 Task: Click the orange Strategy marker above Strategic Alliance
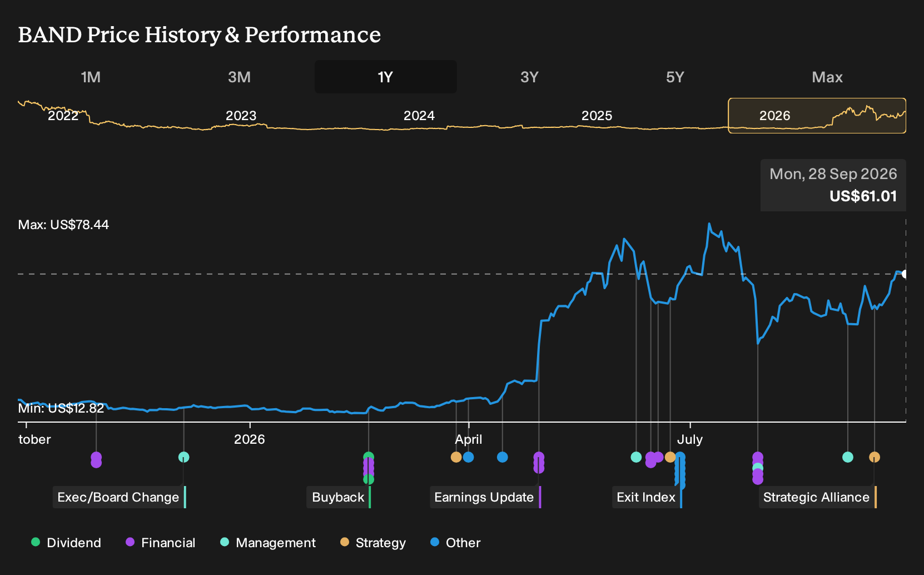[x=875, y=457]
